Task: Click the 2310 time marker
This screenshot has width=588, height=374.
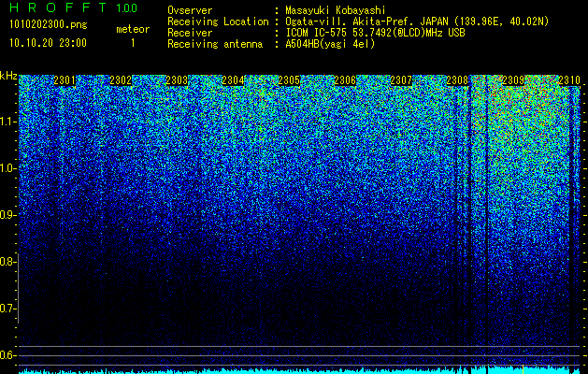Action: (569, 80)
